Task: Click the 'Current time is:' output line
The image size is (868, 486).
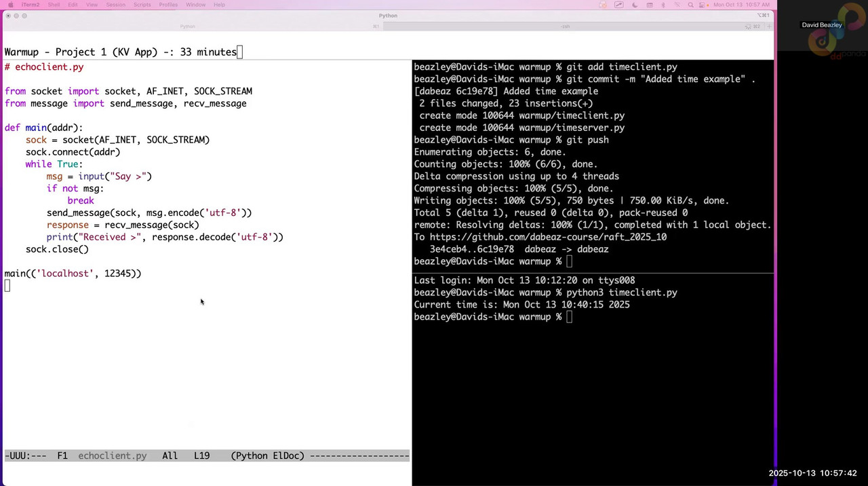Action: coord(521,305)
